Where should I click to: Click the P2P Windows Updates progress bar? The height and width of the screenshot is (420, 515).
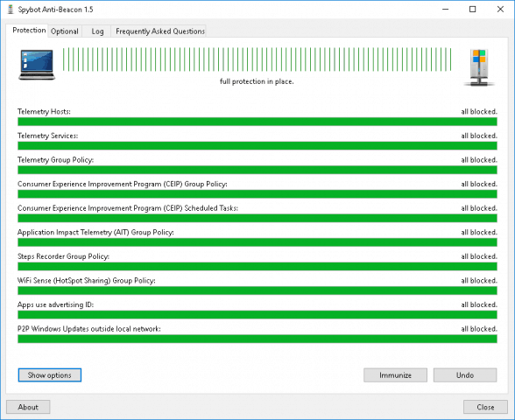click(x=257, y=339)
